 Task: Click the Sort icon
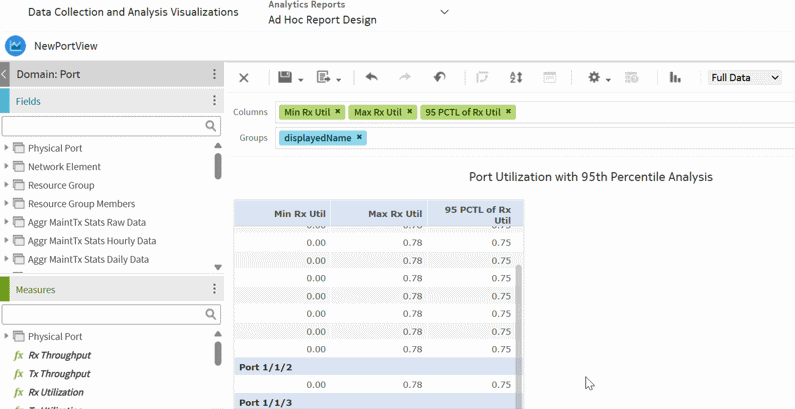click(516, 78)
